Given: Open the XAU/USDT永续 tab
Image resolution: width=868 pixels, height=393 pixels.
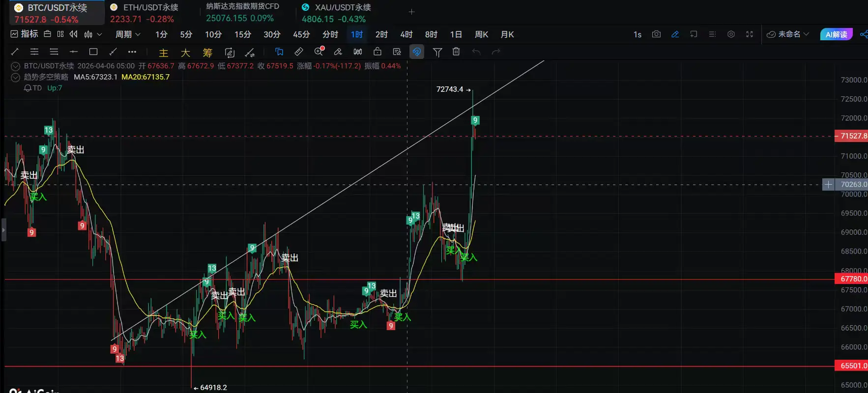Looking at the screenshot, I should coord(337,13).
